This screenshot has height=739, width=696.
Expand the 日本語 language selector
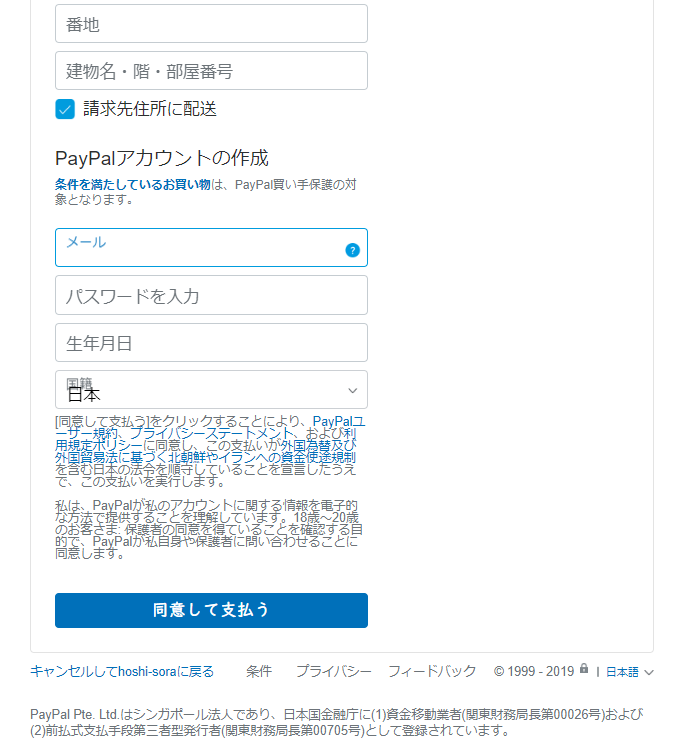(x=630, y=672)
